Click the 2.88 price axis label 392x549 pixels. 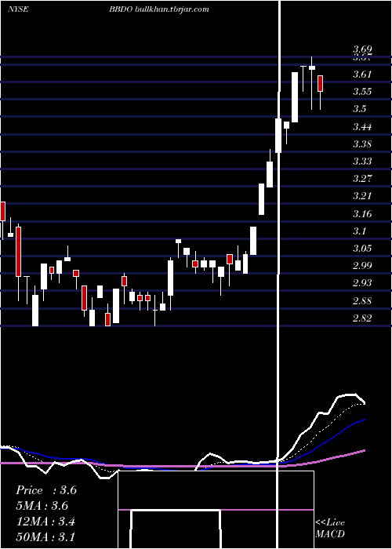coord(362,300)
